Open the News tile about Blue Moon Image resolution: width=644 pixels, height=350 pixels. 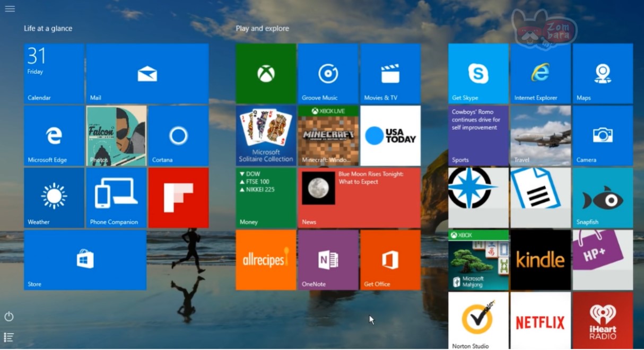[x=359, y=198]
